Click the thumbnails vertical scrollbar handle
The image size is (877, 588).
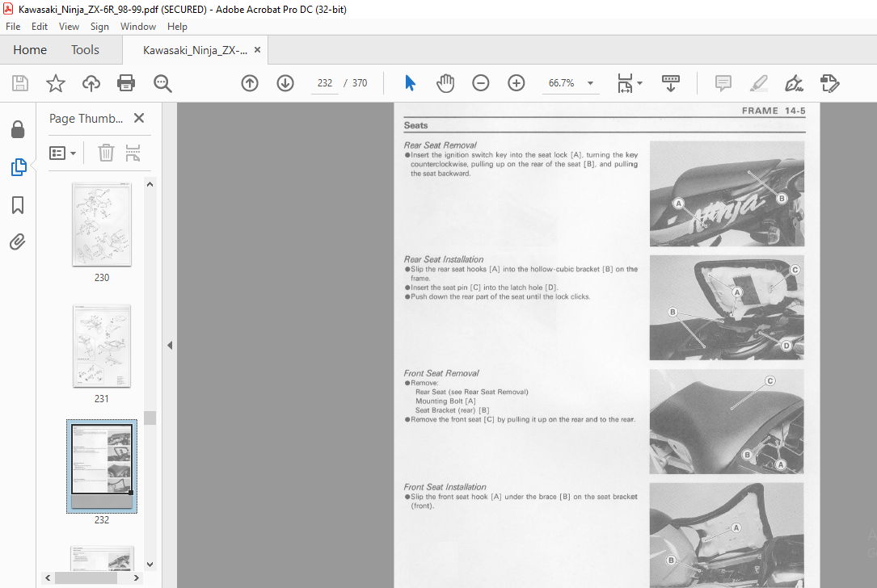(x=150, y=418)
